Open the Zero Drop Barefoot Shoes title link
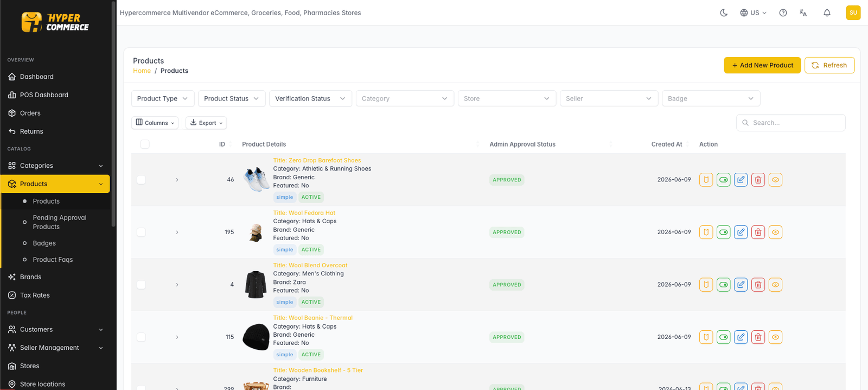The height and width of the screenshot is (390, 868). (317, 160)
